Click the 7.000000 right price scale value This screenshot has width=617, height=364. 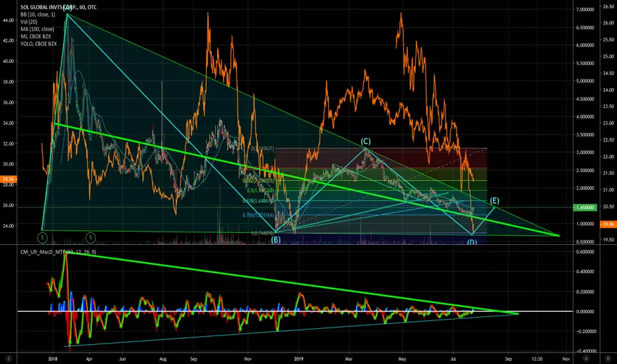[x=585, y=9]
